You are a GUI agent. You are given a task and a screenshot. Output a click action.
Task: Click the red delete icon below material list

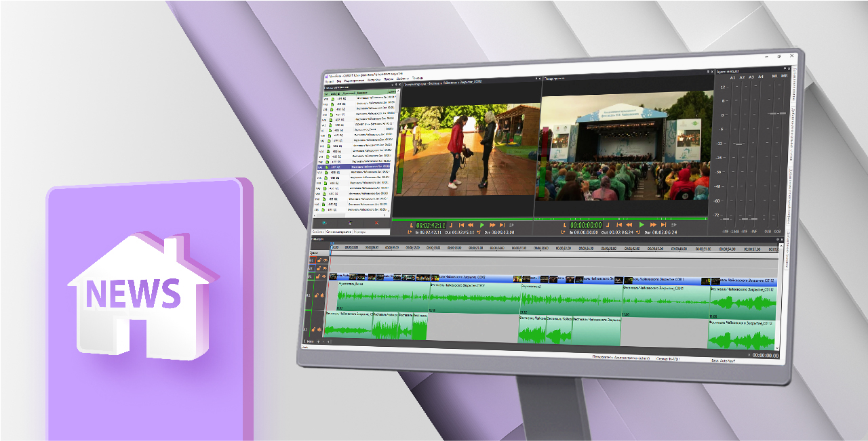pyautogui.click(x=376, y=223)
